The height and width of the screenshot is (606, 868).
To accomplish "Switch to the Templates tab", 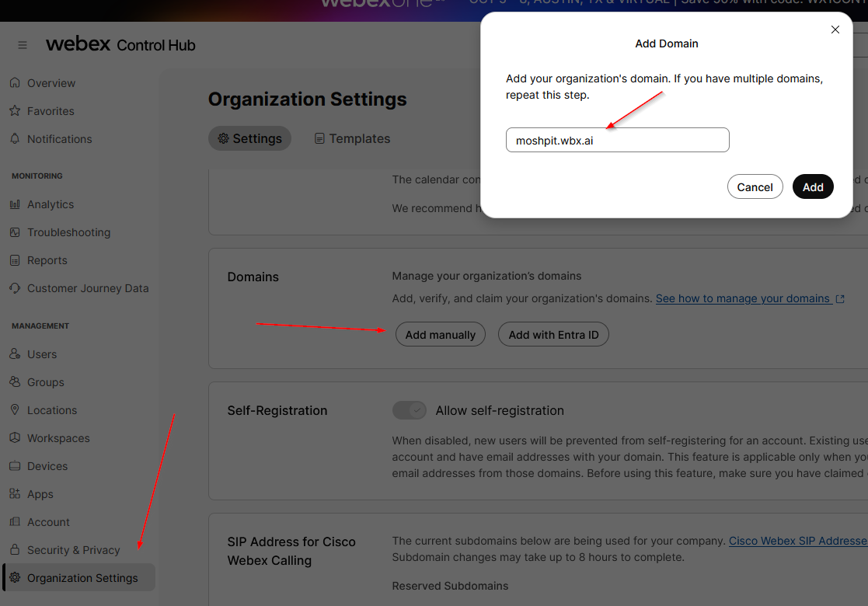I will (x=352, y=138).
